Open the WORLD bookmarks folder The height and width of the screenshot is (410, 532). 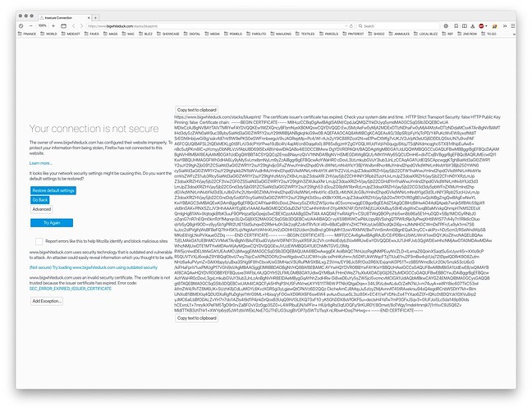point(49,34)
